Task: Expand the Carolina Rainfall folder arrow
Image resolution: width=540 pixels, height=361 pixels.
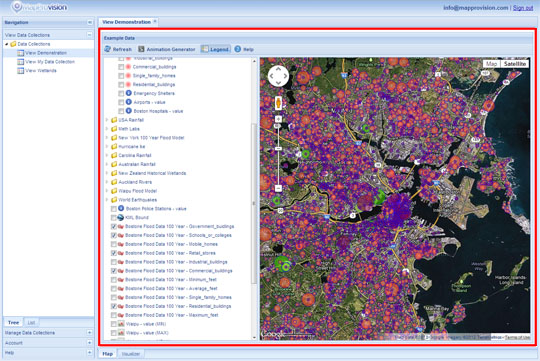Action: [107, 155]
